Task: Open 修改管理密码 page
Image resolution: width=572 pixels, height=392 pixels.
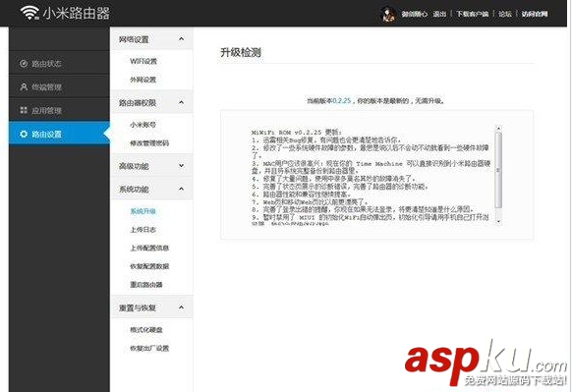Action: pos(149,142)
